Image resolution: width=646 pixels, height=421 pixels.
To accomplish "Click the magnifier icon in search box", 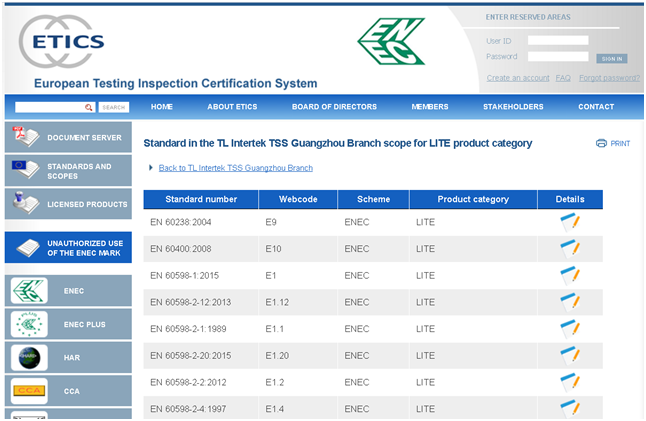I will [x=89, y=107].
